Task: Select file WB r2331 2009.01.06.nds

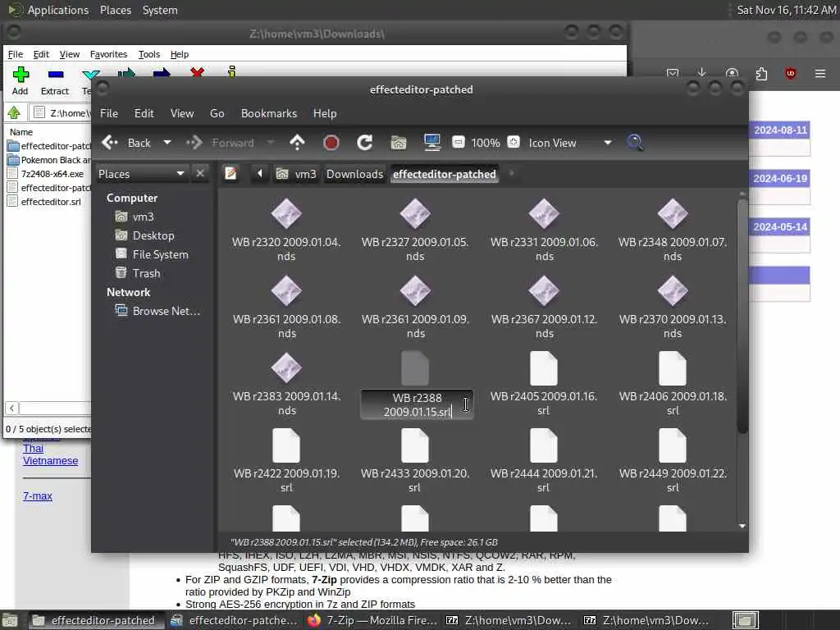Action: click(x=544, y=230)
